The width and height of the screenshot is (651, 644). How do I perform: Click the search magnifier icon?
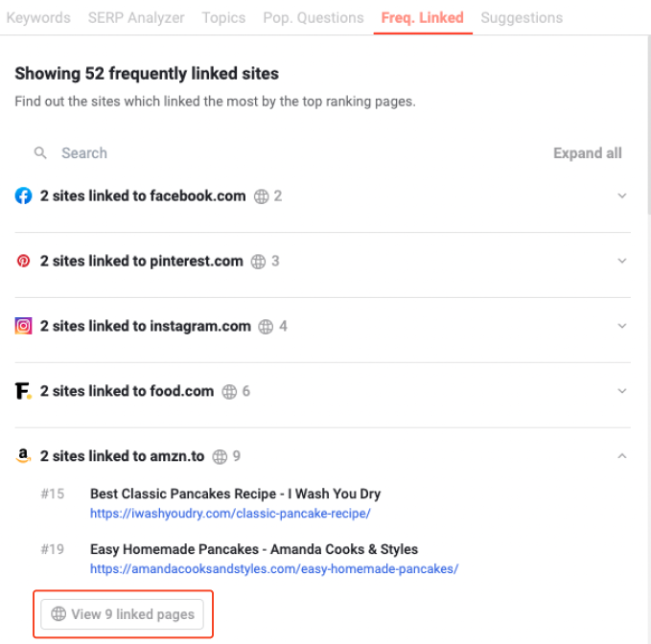(40, 152)
